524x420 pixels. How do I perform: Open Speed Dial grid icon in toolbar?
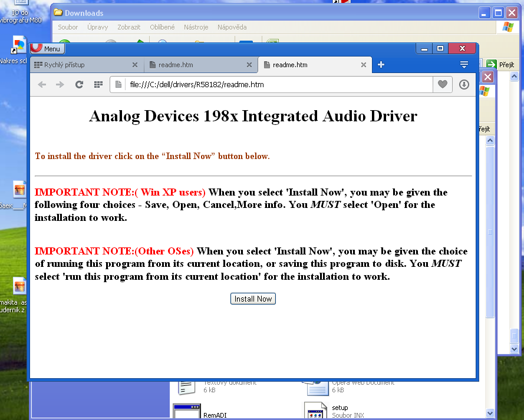(98, 84)
